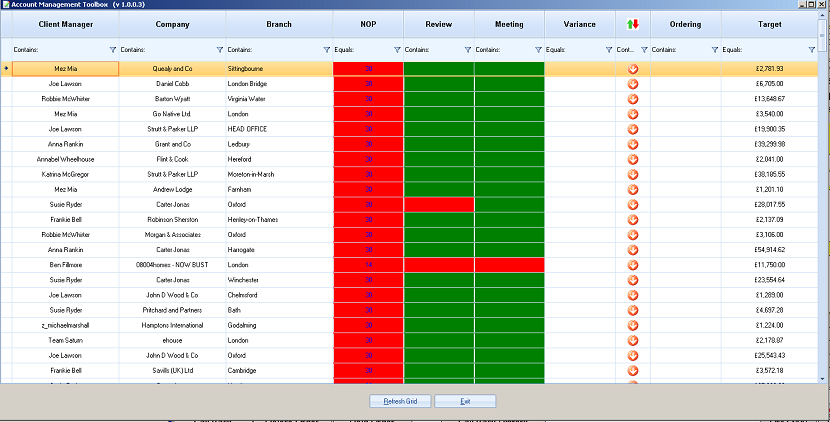This screenshot has width=830, height=422.
Task: Click the filter funnel icon for Client Manager column
Action: coord(113,50)
